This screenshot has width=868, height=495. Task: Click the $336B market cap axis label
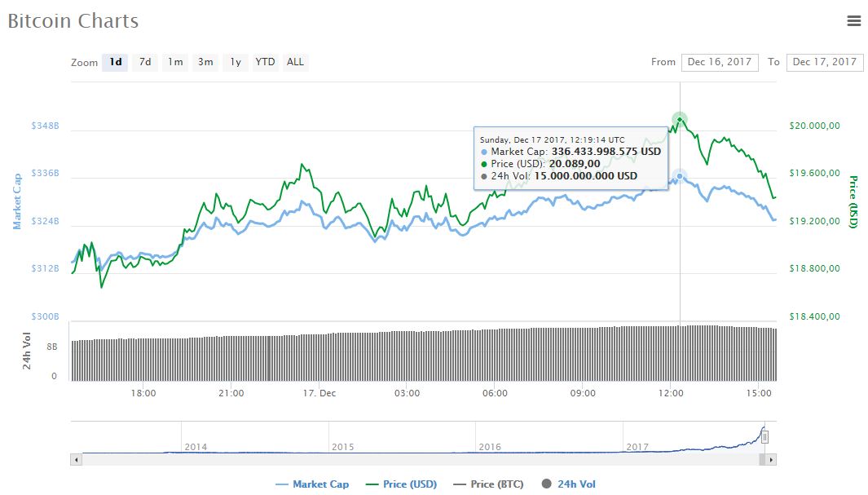pyautogui.click(x=45, y=174)
